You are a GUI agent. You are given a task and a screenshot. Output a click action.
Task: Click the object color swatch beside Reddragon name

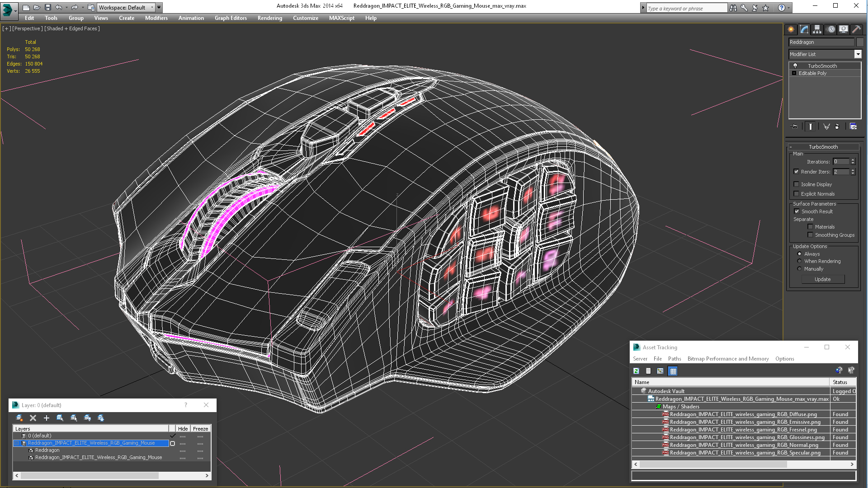pyautogui.click(x=860, y=42)
